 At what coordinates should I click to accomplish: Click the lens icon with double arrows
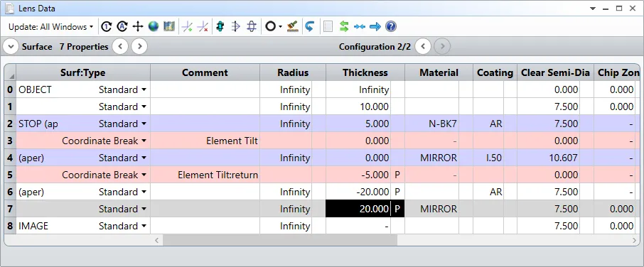click(252, 27)
